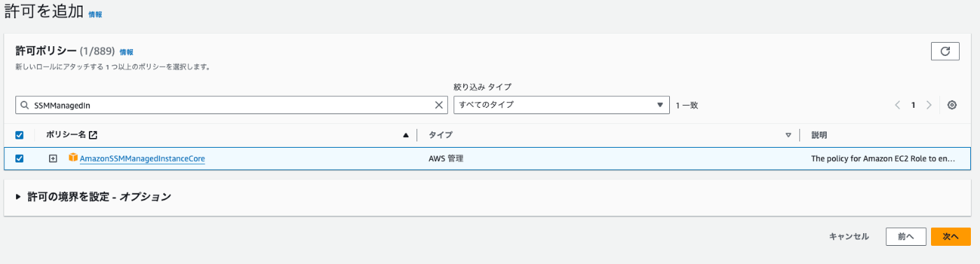Open the すべてのタイプ filter dropdown
The width and height of the screenshot is (980, 264).
point(561,105)
